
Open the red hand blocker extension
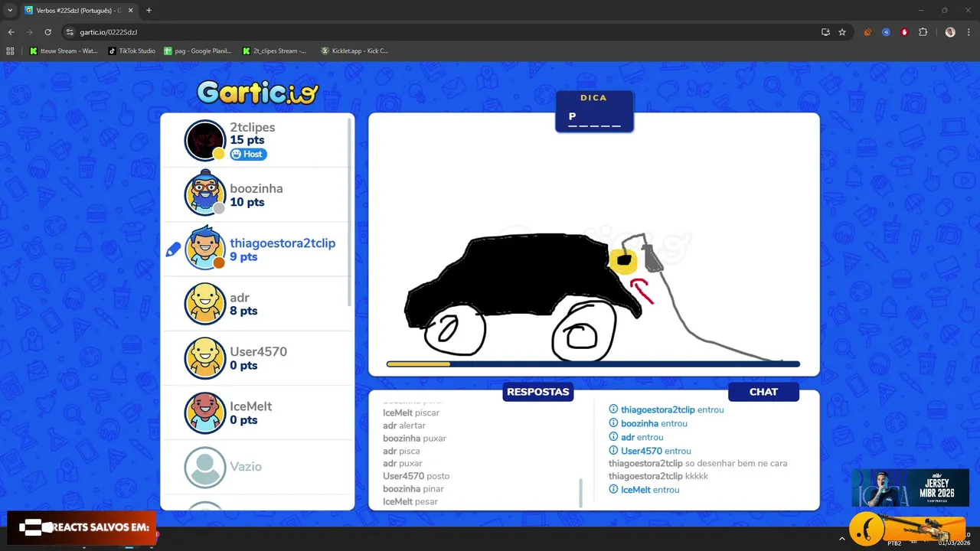(x=904, y=32)
